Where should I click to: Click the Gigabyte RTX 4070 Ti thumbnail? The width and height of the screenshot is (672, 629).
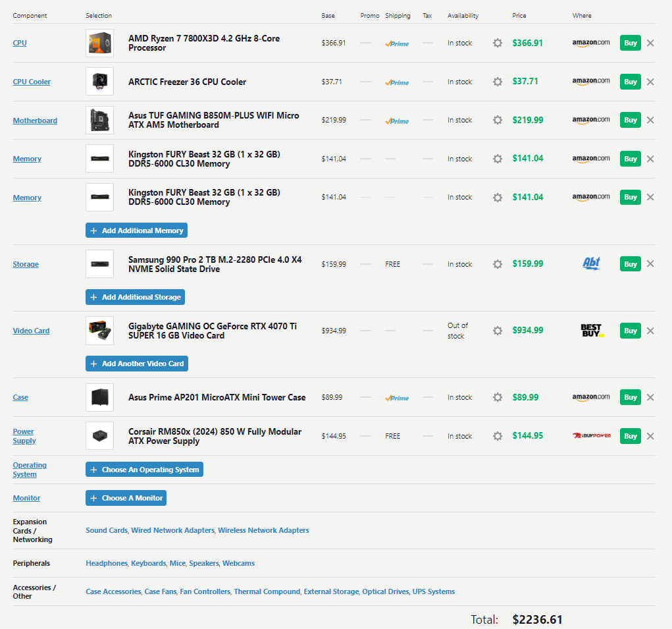(99, 331)
